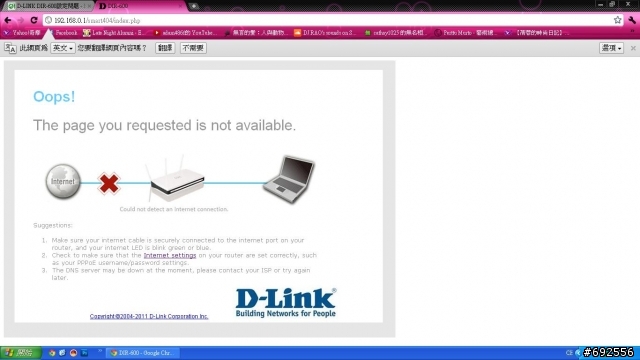Restore down the Chrome window
640x360 pixels.
coord(612,4)
